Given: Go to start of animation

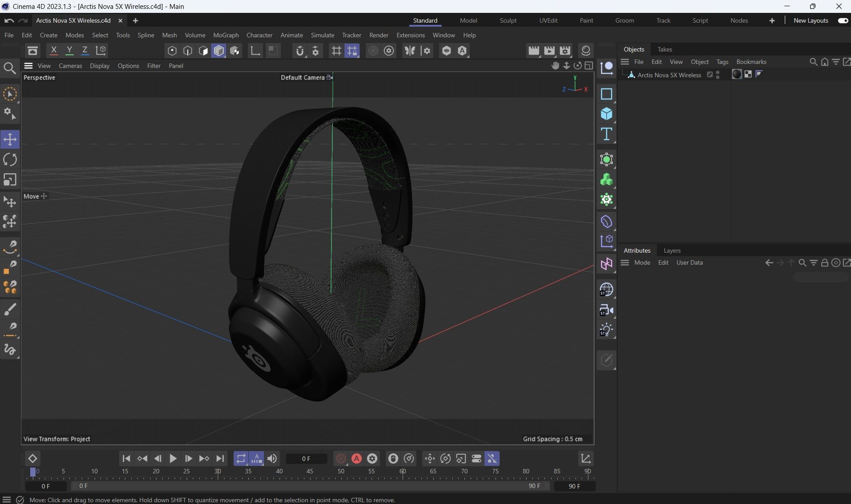Looking at the screenshot, I should tap(126, 459).
